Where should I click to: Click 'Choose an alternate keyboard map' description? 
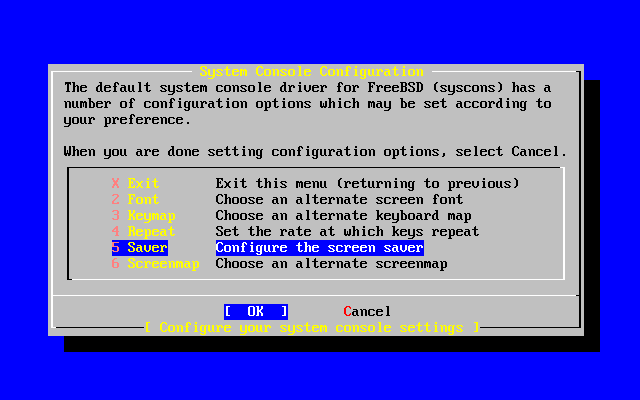click(343, 216)
